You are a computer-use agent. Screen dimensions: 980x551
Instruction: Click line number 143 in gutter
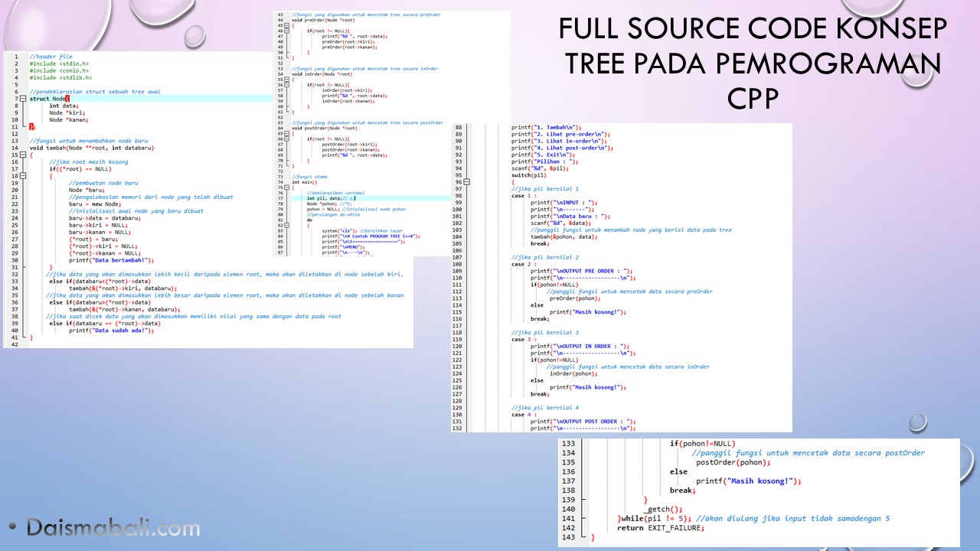(x=568, y=537)
